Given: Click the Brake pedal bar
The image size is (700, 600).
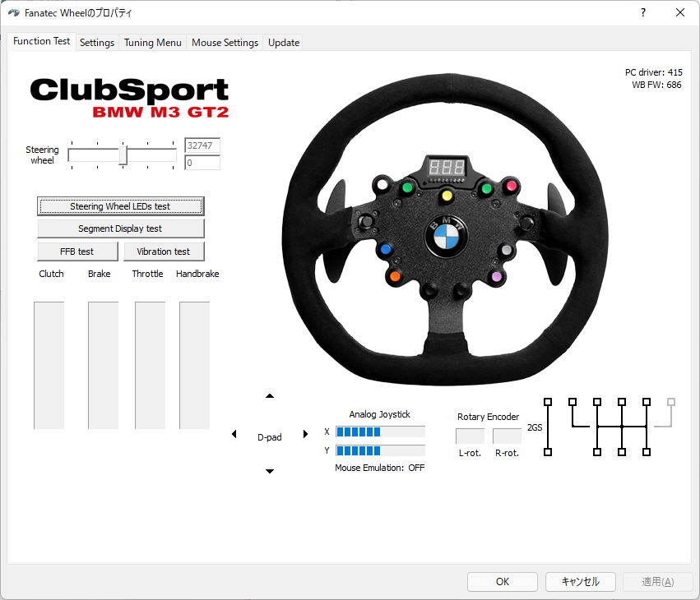Looking at the screenshot, I should point(103,366).
